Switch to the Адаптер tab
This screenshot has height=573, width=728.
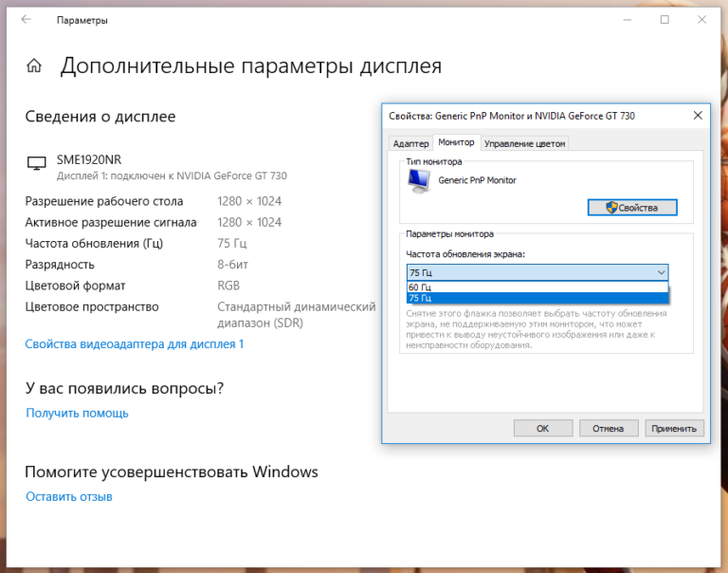(x=410, y=143)
